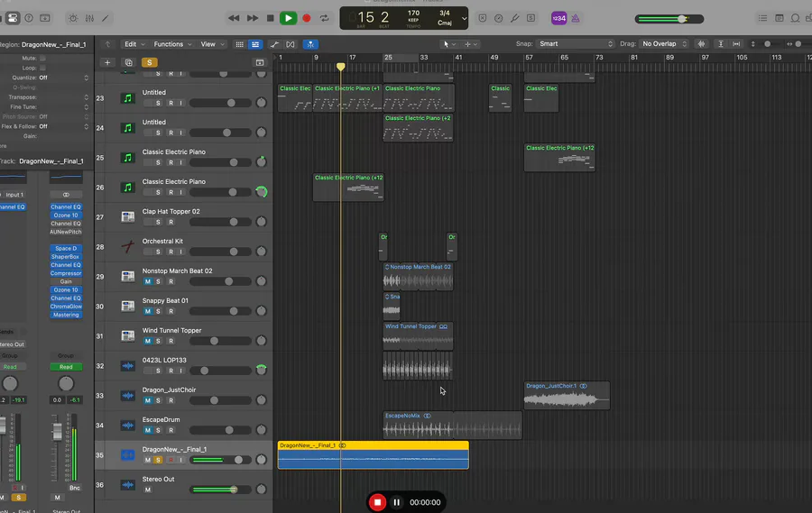Open the List Editors icon
The image size is (812, 513).
click(762, 18)
